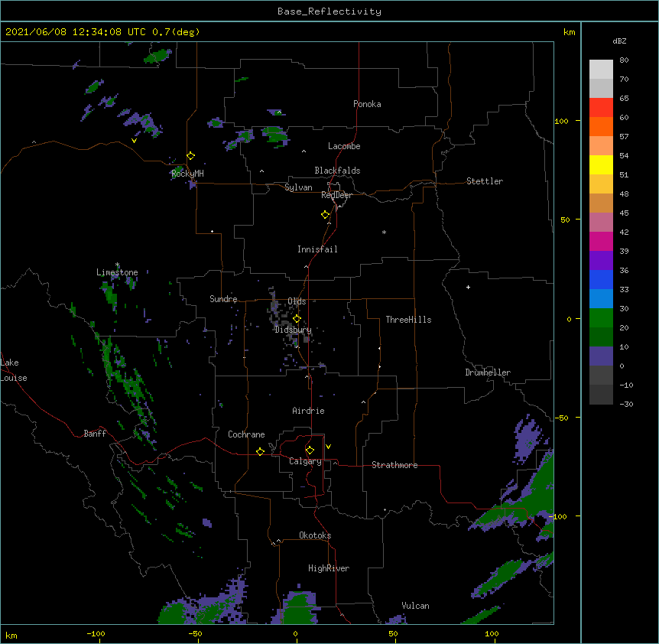Click the yellow diamond marker south of RedDeer

(325, 215)
